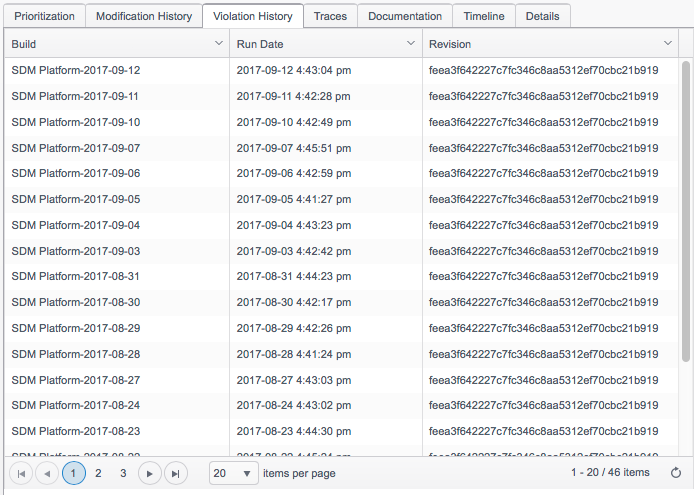
Task: Click run date 2017-08-24 4:43:02 pm
Action: click(x=294, y=405)
